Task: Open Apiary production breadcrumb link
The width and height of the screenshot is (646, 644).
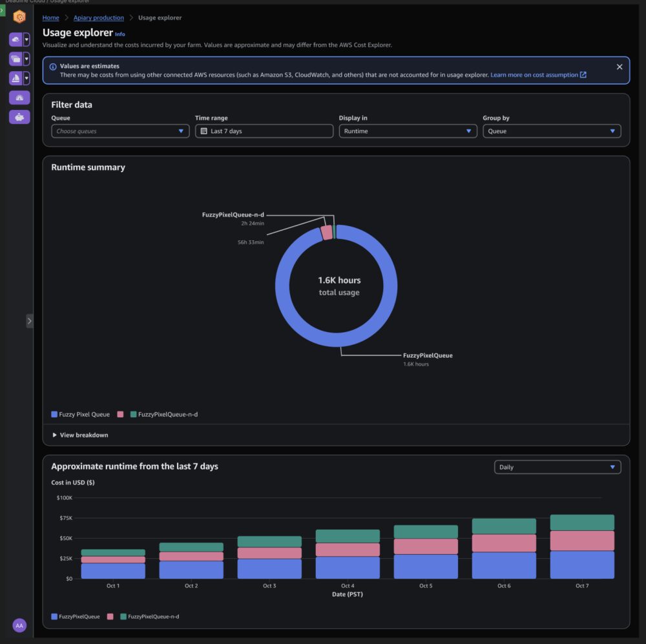Action: coord(98,18)
